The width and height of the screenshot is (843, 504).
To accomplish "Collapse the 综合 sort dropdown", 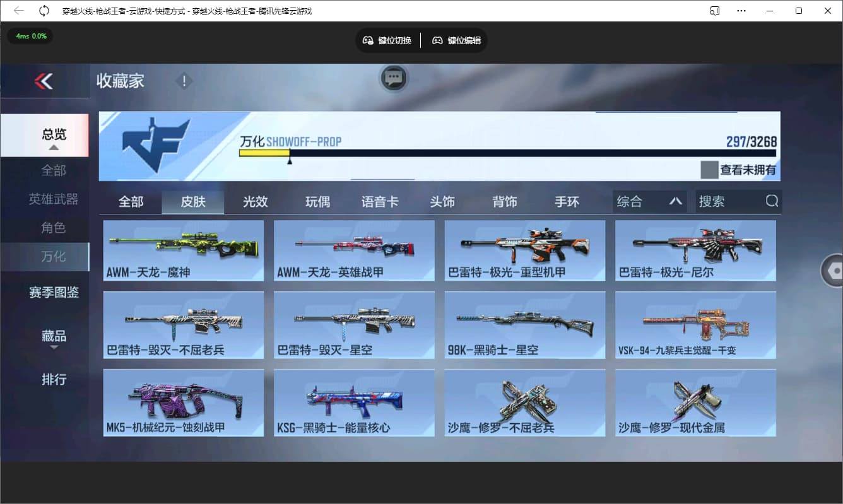I will pyautogui.click(x=676, y=201).
